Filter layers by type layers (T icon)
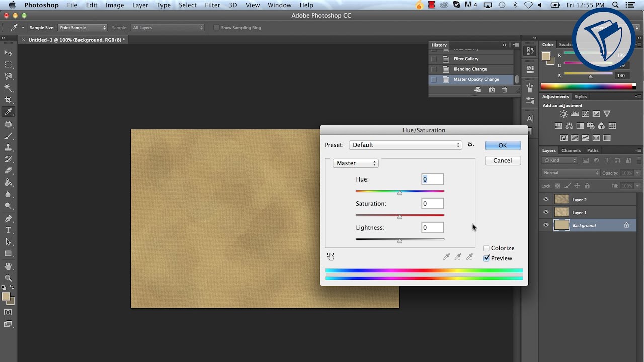This screenshot has width=644, height=362. [x=607, y=160]
